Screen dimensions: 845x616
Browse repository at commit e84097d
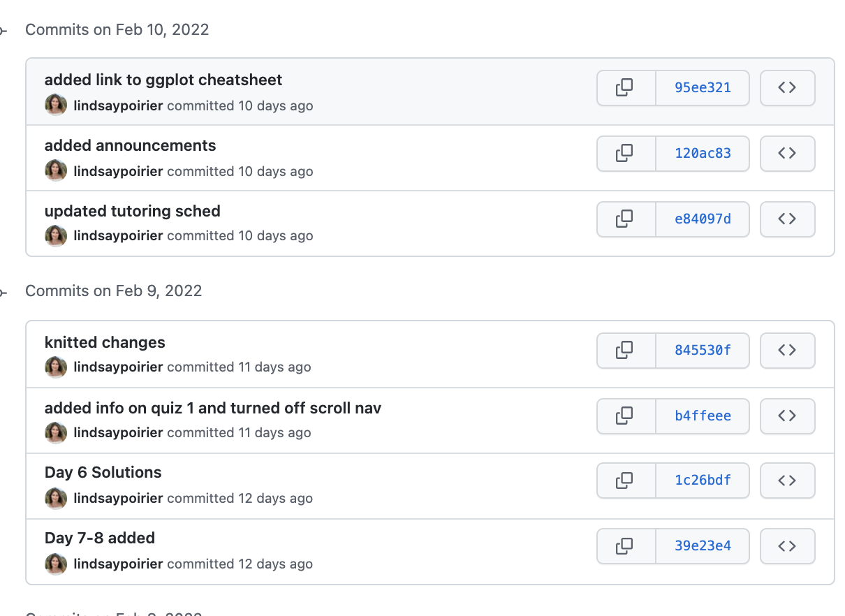(787, 219)
